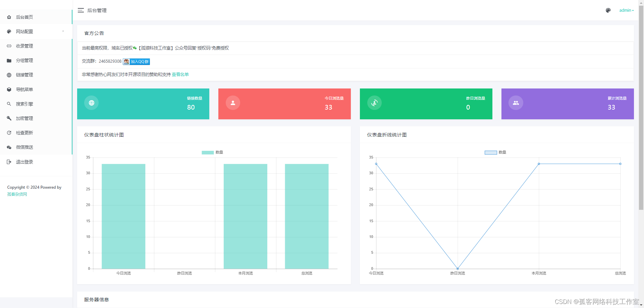Click the folder icon beside 分组管理
The image size is (644, 308).
click(9, 61)
